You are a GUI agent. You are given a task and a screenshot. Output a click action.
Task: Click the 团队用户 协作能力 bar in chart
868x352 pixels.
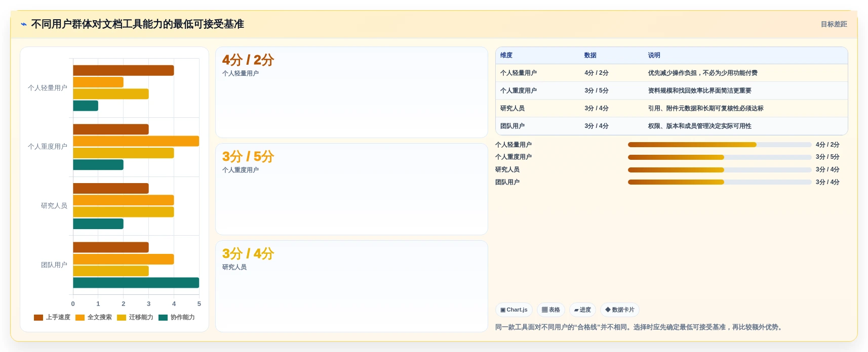(x=136, y=283)
